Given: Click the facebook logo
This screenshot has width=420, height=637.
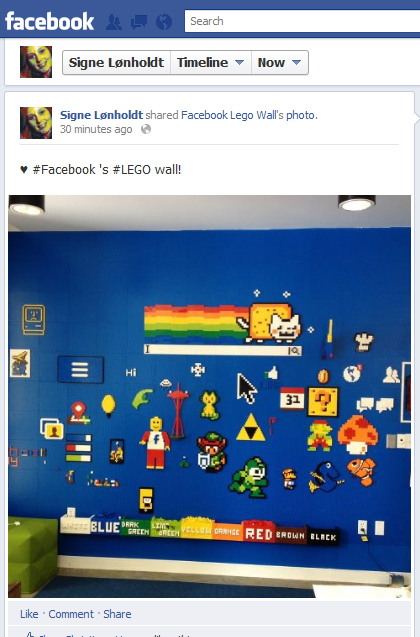Looking at the screenshot, I should (x=50, y=21).
